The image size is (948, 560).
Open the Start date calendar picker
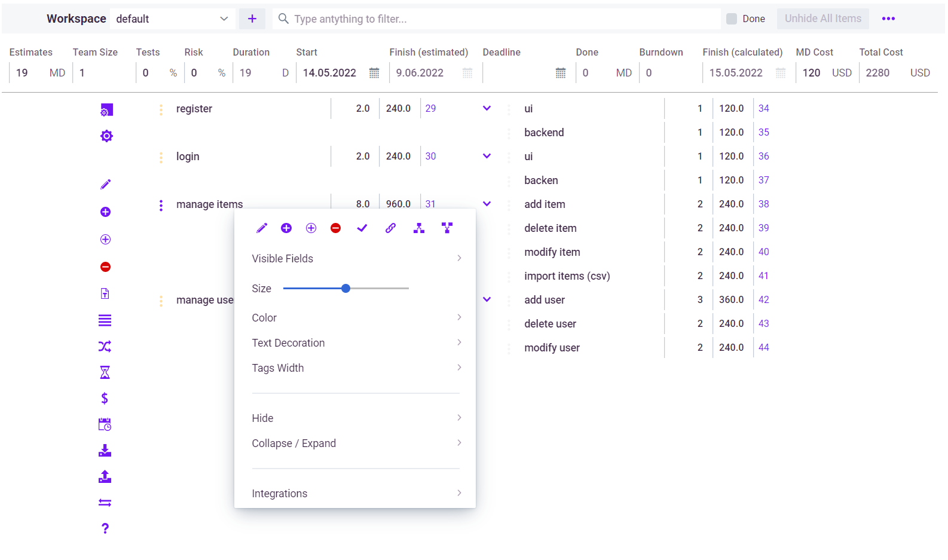point(374,73)
